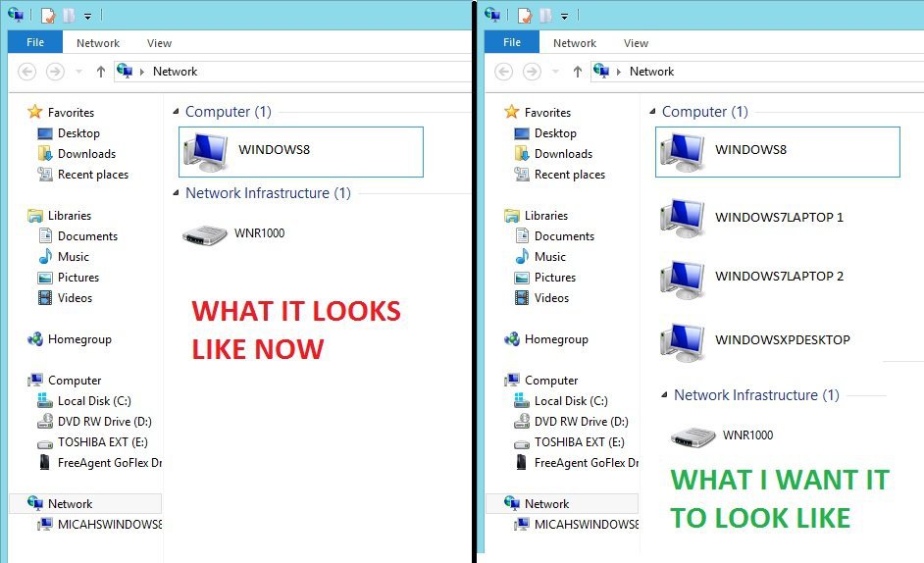Image resolution: width=924 pixels, height=563 pixels.
Task: Select WINDOWSXPDESKTOP computer icon
Action: point(683,342)
